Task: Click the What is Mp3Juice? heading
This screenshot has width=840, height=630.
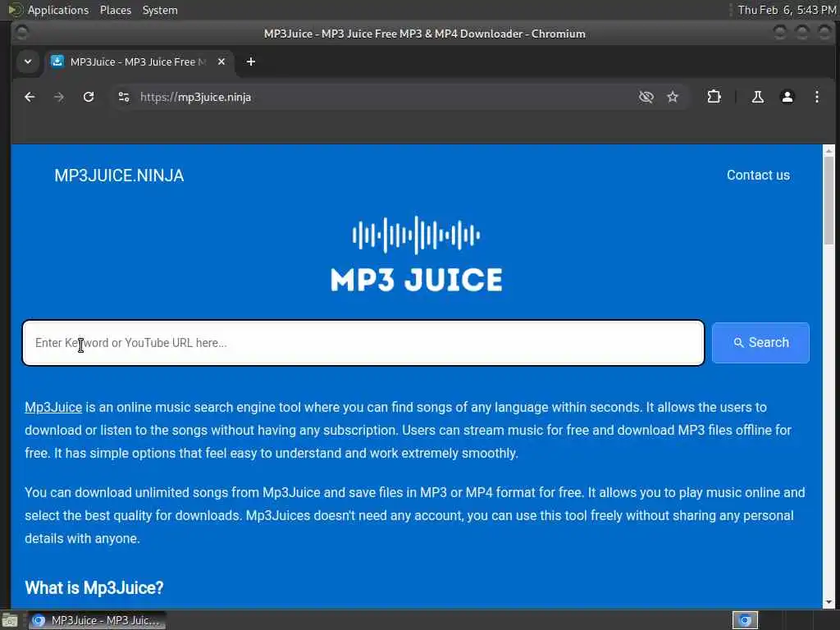Action: (x=94, y=587)
